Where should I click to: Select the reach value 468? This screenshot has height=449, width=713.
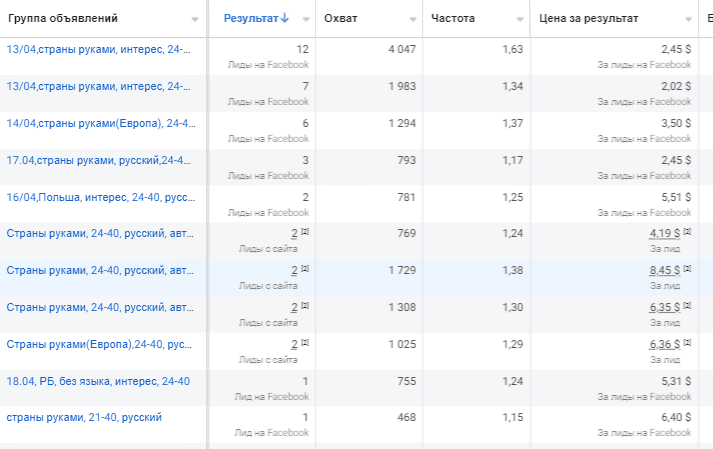[407, 417]
